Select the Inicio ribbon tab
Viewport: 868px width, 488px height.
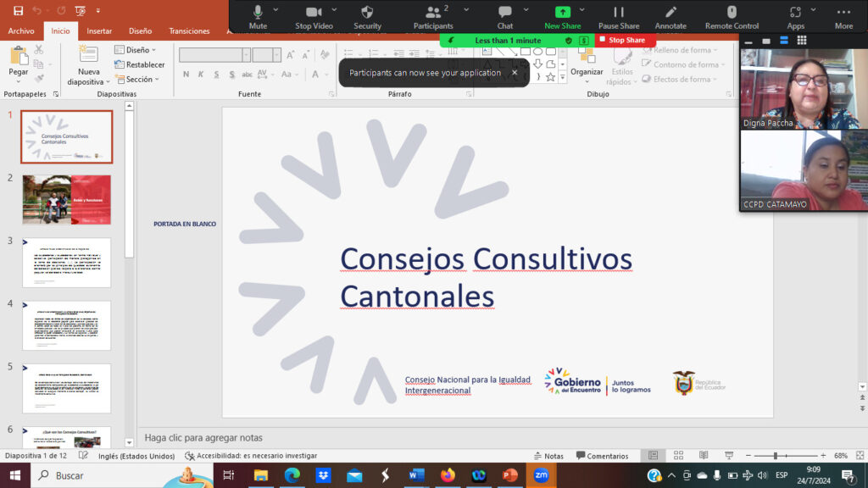[x=60, y=31]
